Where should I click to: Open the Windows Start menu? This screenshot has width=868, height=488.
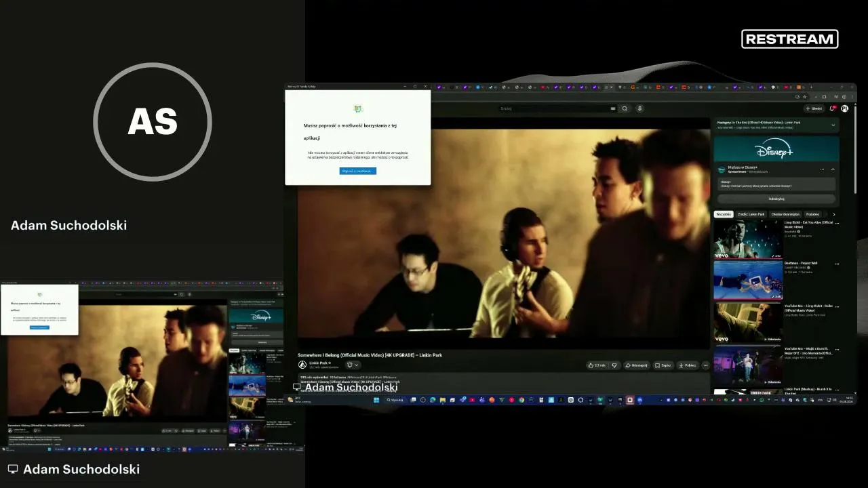point(376,400)
